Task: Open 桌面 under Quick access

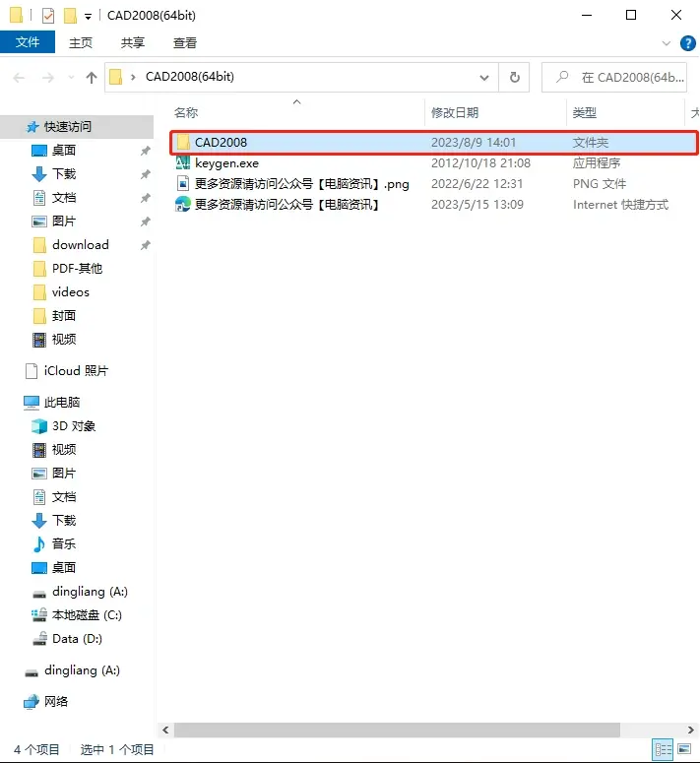Action: point(64,151)
